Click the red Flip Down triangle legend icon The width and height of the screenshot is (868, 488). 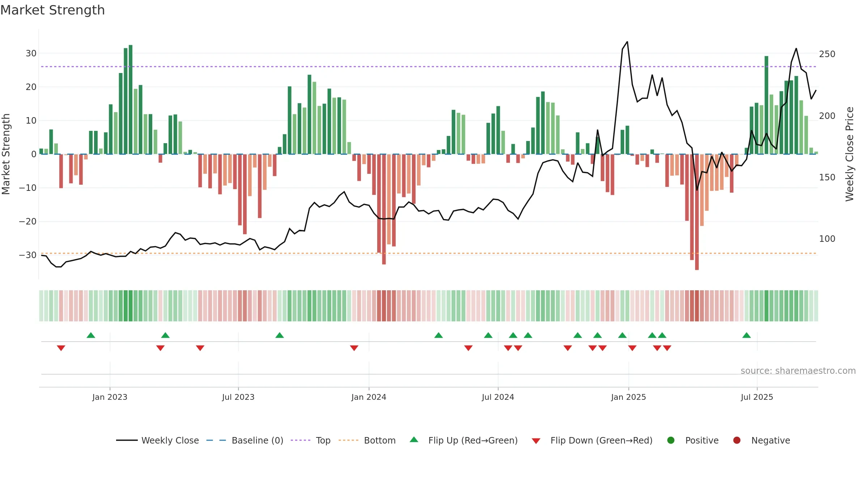(x=536, y=441)
